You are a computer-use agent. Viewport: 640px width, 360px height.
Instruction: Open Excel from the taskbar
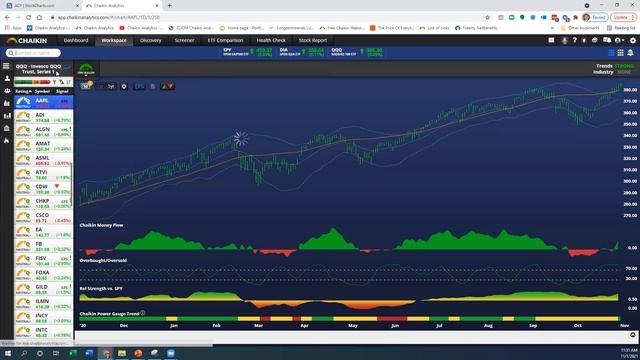73,353
